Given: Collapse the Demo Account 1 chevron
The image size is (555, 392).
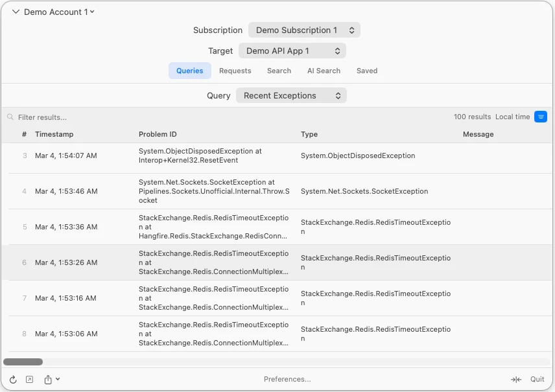Looking at the screenshot, I should pos(16,12).
